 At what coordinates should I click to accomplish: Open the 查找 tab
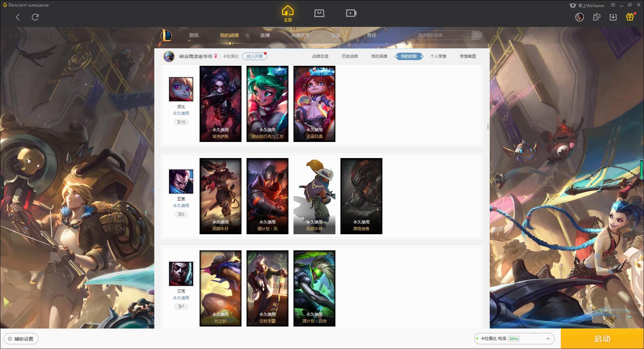[371, 35]
